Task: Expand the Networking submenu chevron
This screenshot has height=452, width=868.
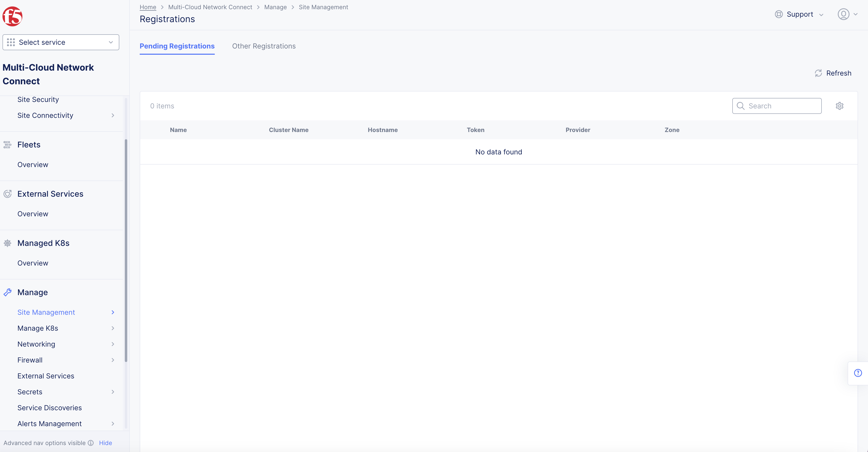Action: (x=113, y=344)
